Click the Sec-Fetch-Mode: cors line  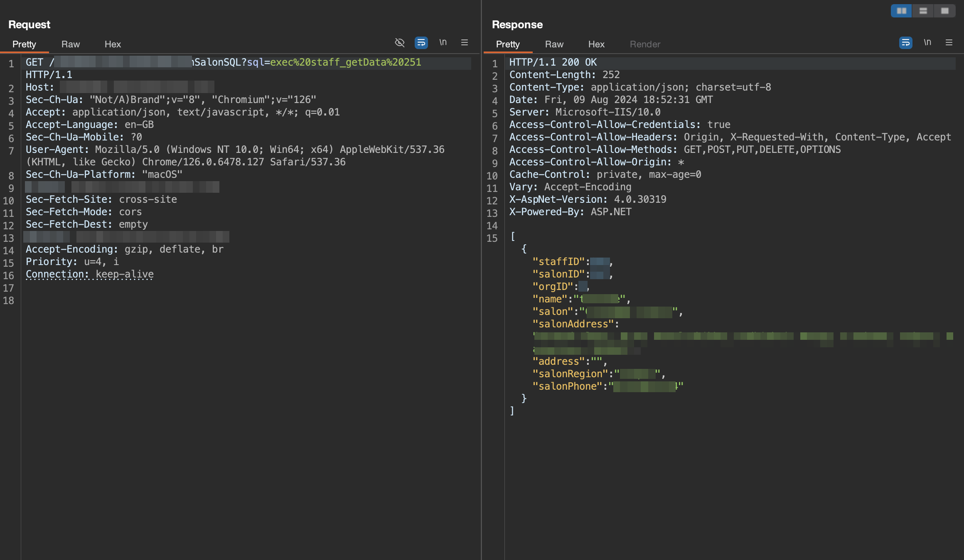pyautogui.click(x=84, y=212)
